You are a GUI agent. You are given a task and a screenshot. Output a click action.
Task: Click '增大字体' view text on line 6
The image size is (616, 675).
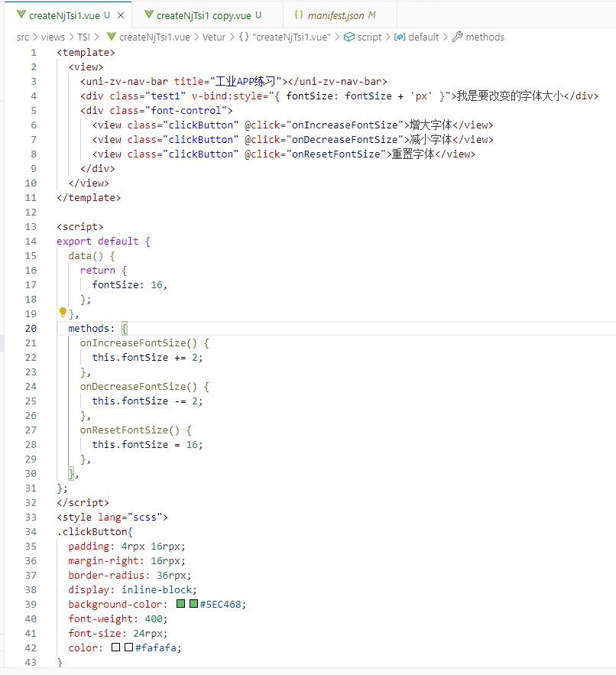pyautogui.click(x=430, y=125)
